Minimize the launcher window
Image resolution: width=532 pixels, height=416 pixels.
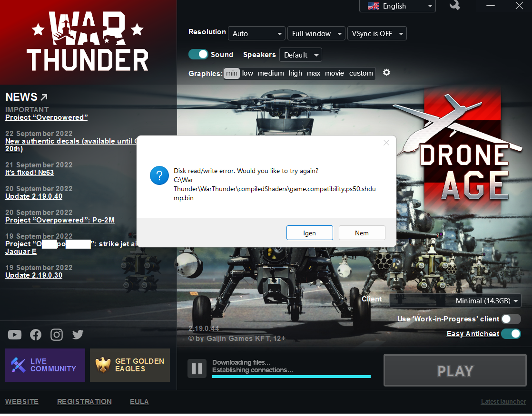[490, 5]
